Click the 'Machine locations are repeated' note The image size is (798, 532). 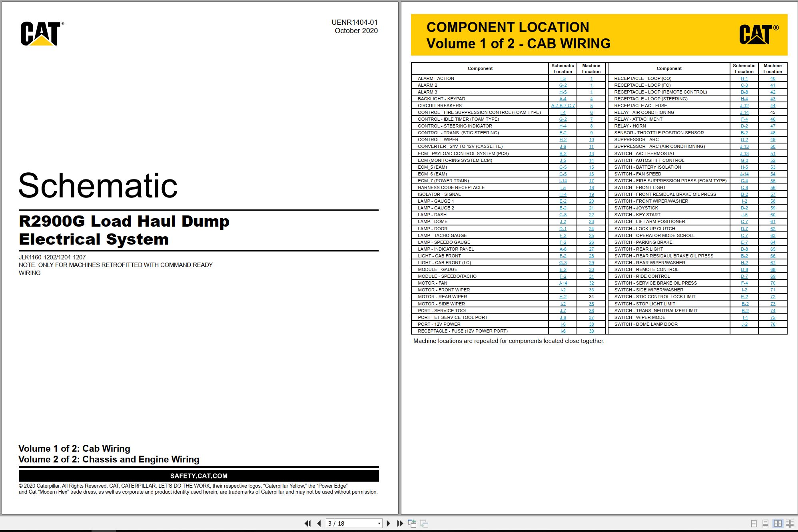509,341
